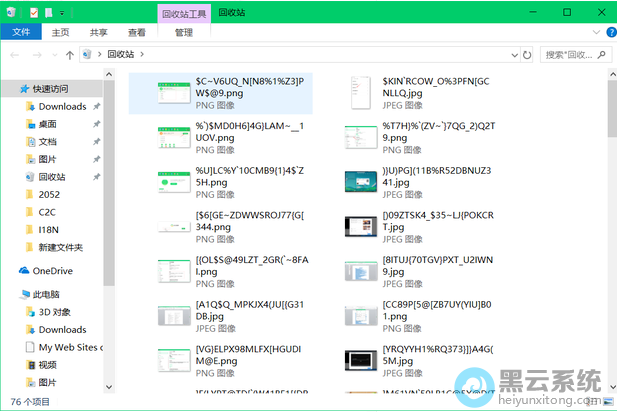
Task: Open the 共享 ribbon tab
Action: [x=98, y=32]
